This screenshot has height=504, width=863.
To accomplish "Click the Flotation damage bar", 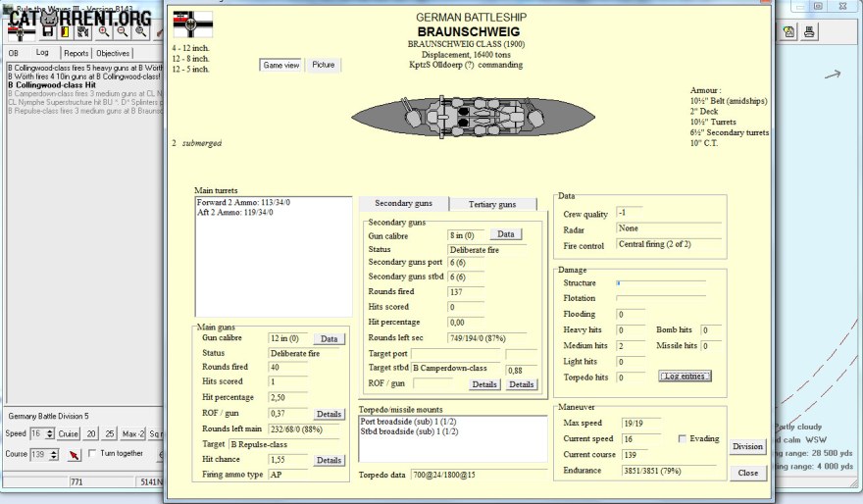I will click(x=661, y=298).
